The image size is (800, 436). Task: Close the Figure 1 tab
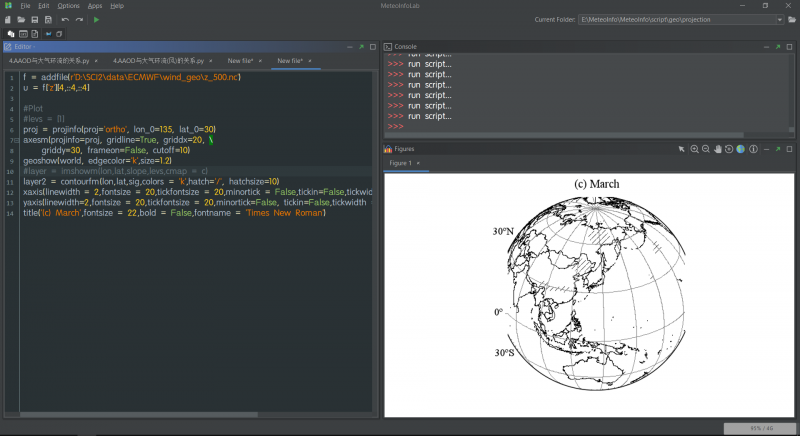[x=418, y=162]
